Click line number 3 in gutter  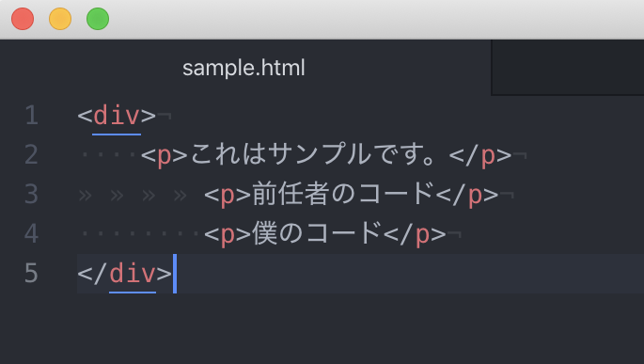(x=32, y=194)
